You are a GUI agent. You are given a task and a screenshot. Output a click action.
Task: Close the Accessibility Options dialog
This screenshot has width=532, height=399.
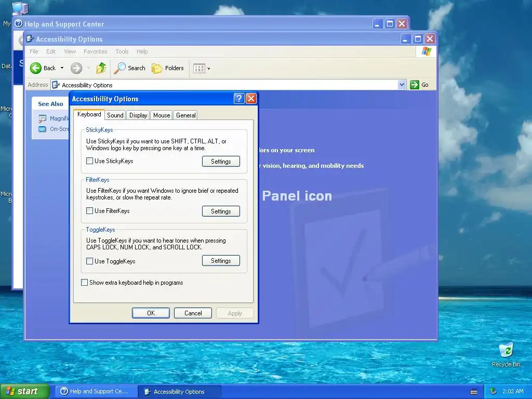251,98
